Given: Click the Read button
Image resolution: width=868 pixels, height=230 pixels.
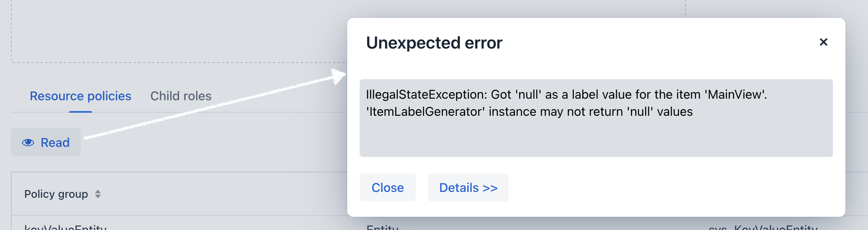Looking at the screenshot, I should pos(46,142).
